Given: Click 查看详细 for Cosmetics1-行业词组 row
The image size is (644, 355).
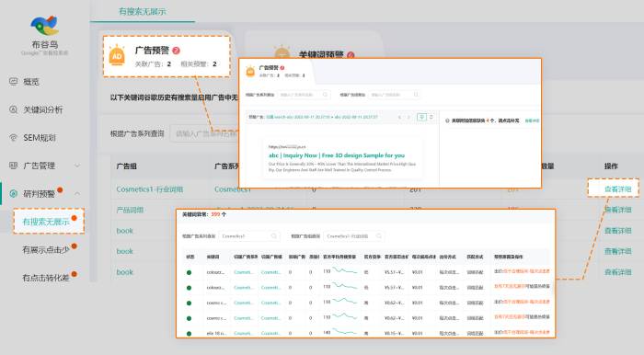Looking at the screenshot, I should point(617,189).
